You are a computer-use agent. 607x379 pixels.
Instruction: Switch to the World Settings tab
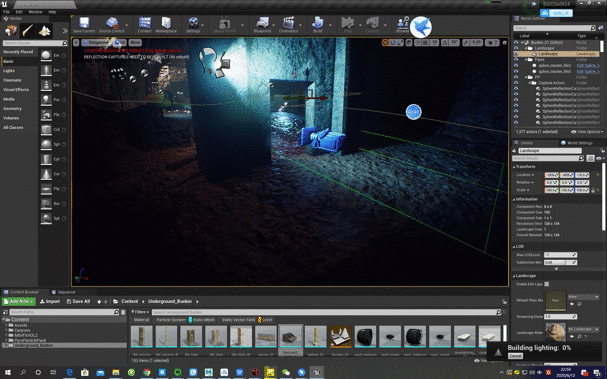(x=577, y=143)
